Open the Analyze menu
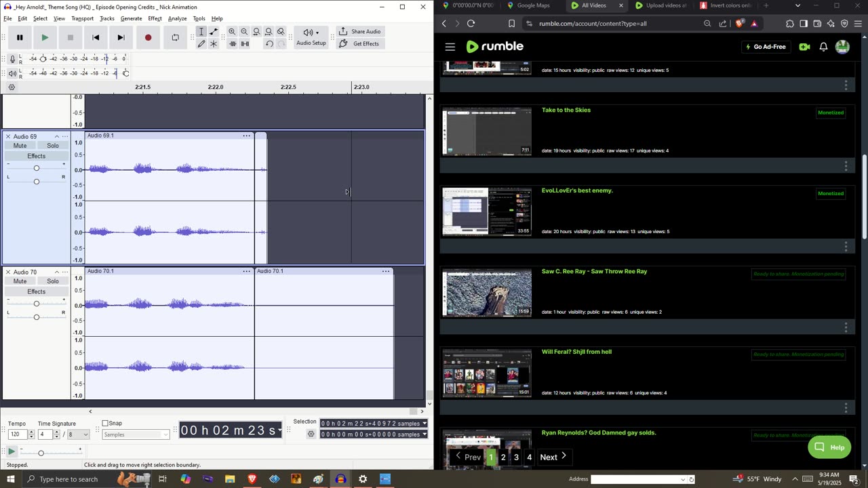 177,18
